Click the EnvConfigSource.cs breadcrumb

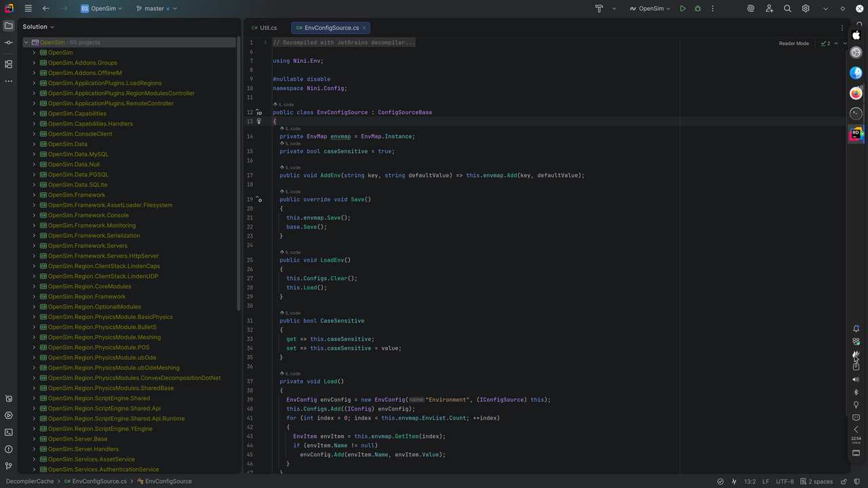pyautogui.click(x=95, y=481)
